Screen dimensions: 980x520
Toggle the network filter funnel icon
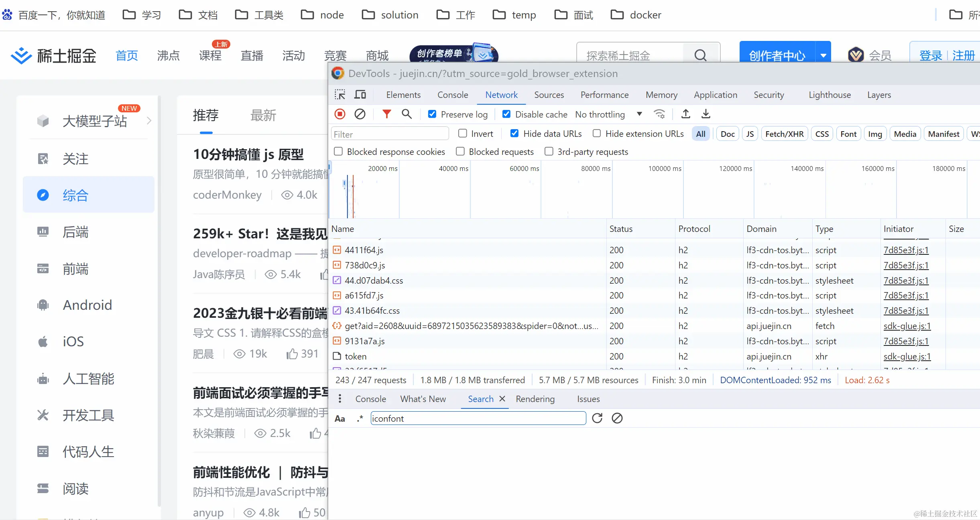pyautogui.click(x=386, y=114)
